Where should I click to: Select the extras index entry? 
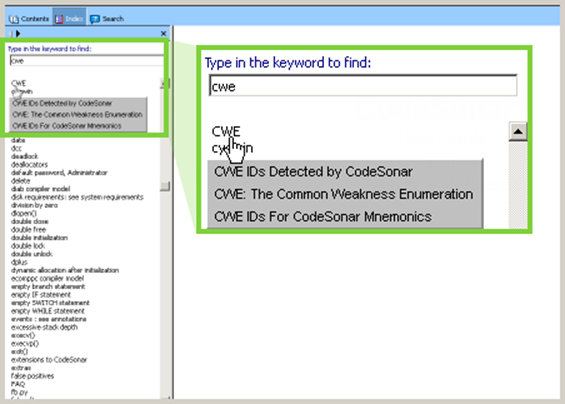point(21,368)
